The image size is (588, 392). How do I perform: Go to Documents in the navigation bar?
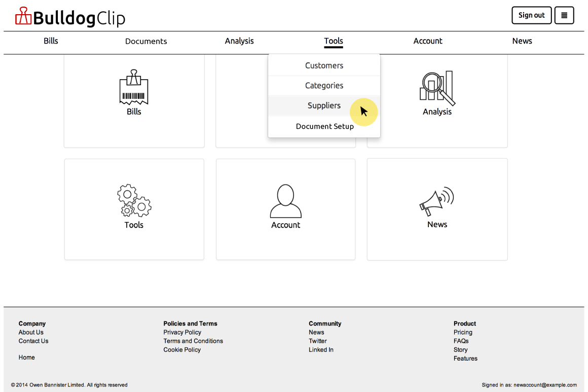pyautogui.click(x=146, y=41)
